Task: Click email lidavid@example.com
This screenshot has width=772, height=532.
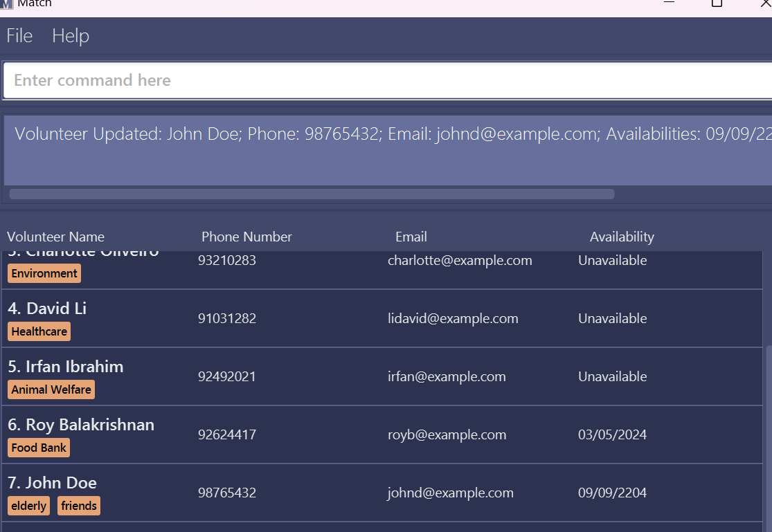Action: pos(453,318)
